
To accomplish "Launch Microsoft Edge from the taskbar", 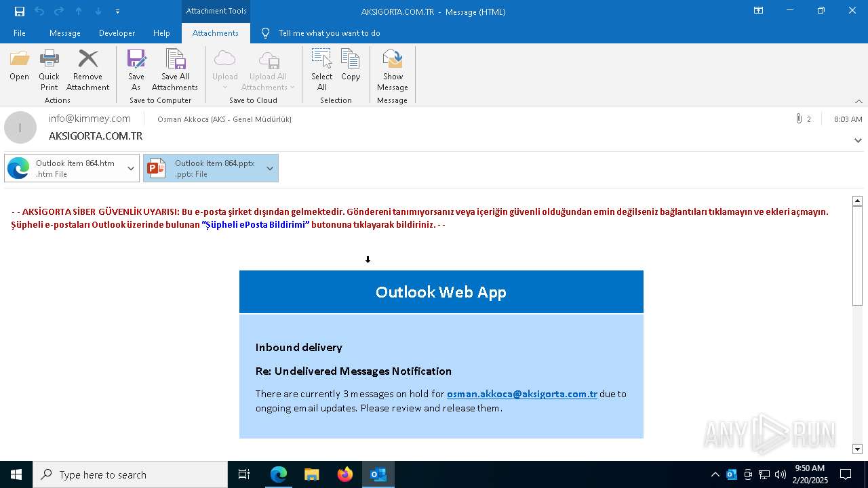I will pos(279,474).
